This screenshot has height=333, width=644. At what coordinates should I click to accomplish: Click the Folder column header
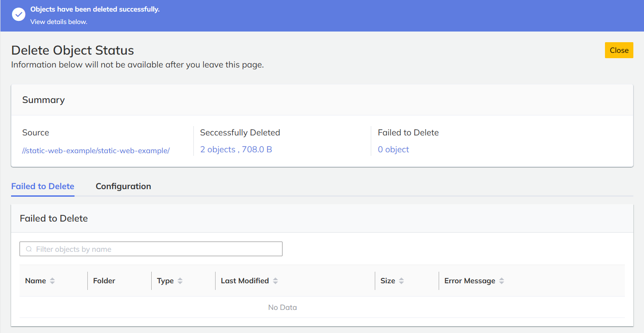pos(104,281)
